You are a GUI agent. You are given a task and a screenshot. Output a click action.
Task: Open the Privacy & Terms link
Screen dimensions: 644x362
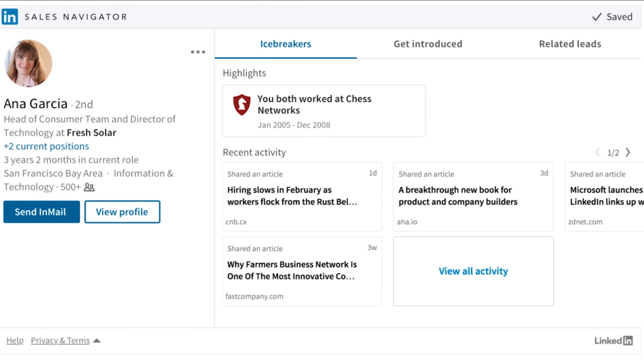tap(60, 340)
